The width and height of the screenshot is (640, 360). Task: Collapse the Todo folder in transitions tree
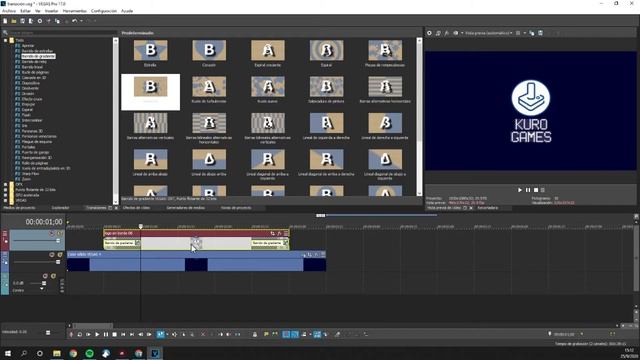tap(6, 40)
